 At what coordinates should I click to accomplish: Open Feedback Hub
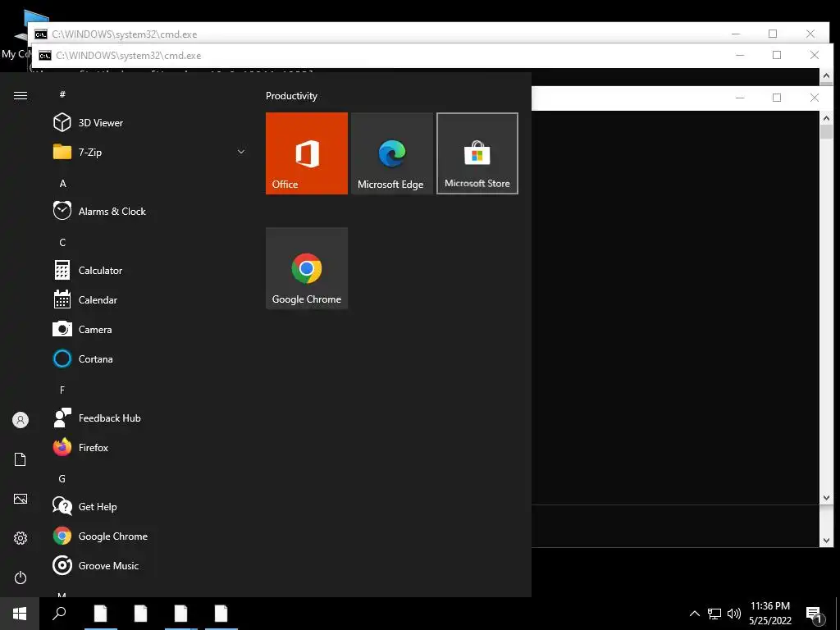click(x=150, y=418)
